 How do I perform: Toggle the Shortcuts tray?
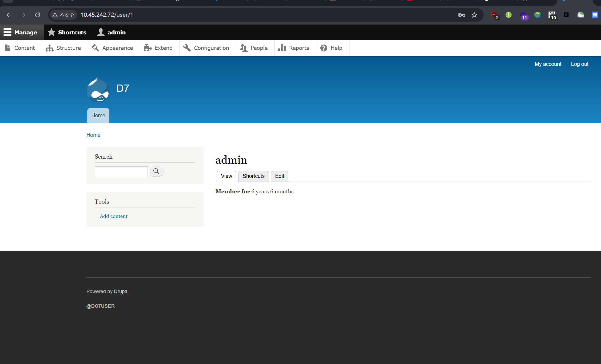click(67, 32)
